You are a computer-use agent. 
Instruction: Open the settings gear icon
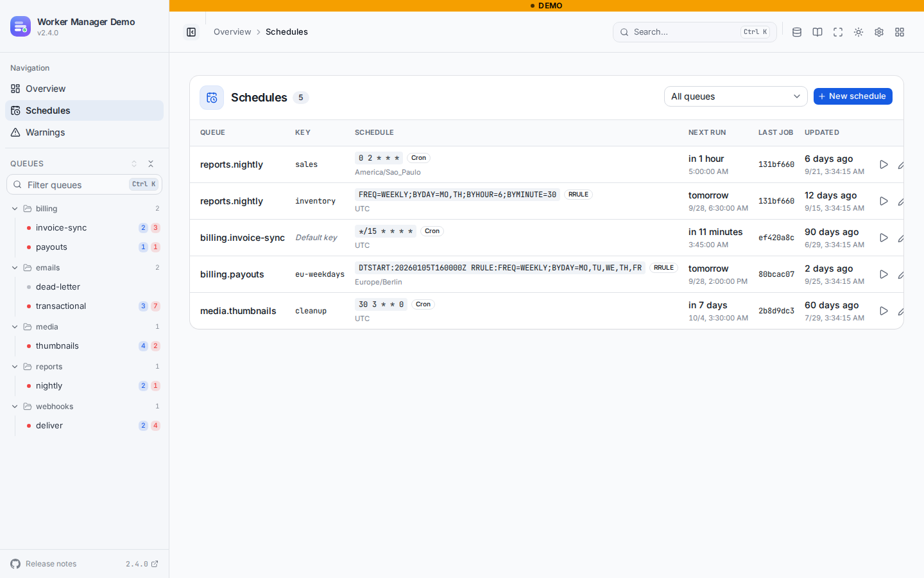879,32
